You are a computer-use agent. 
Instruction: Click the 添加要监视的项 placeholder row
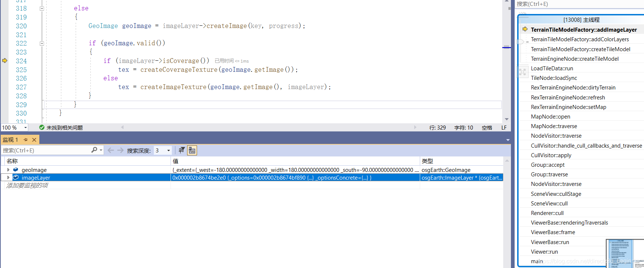pyautogui.click(x=27, y=185)
